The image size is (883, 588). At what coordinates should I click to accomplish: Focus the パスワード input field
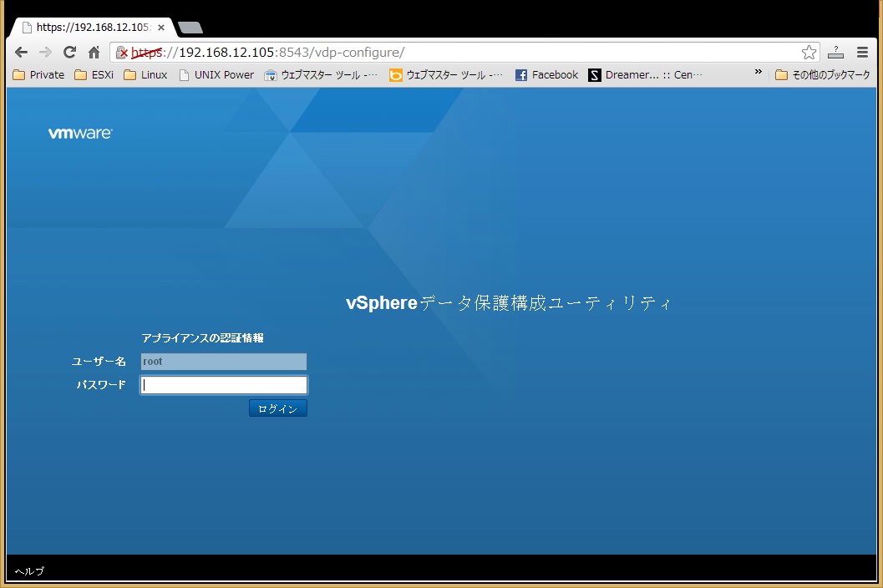click(x=224, y=385)
